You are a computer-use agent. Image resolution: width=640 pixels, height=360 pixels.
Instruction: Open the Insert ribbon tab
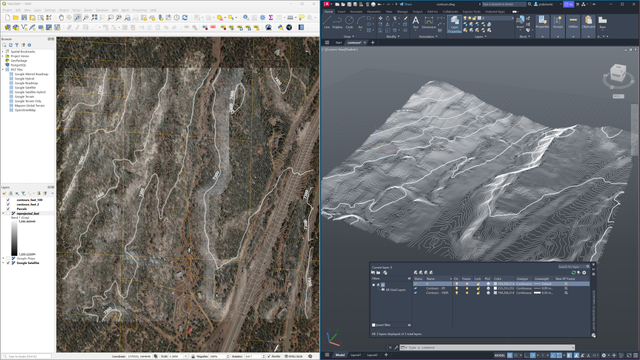(341, 11)
